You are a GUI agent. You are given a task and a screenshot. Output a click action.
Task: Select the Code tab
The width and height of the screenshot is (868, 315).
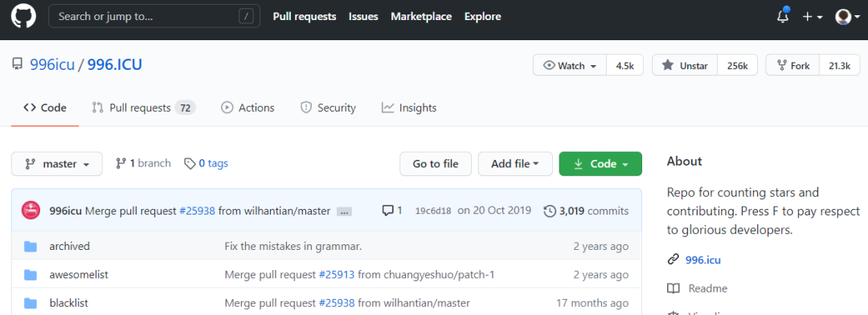point(45,108)
